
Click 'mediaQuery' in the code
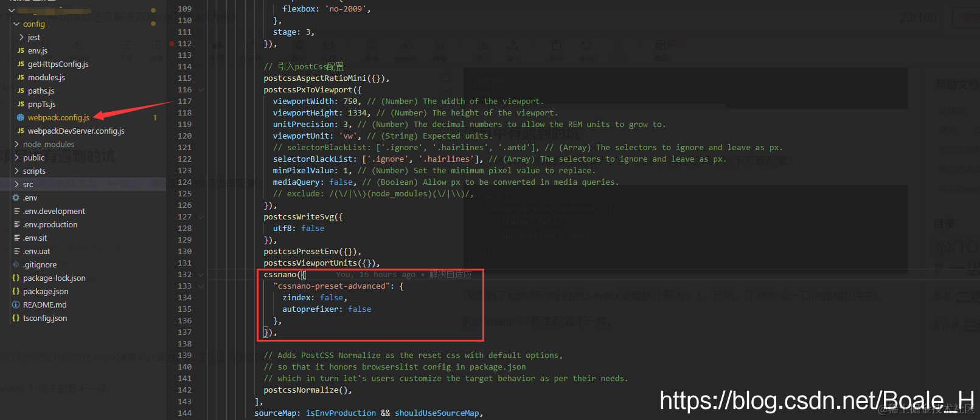click(296, 182)
